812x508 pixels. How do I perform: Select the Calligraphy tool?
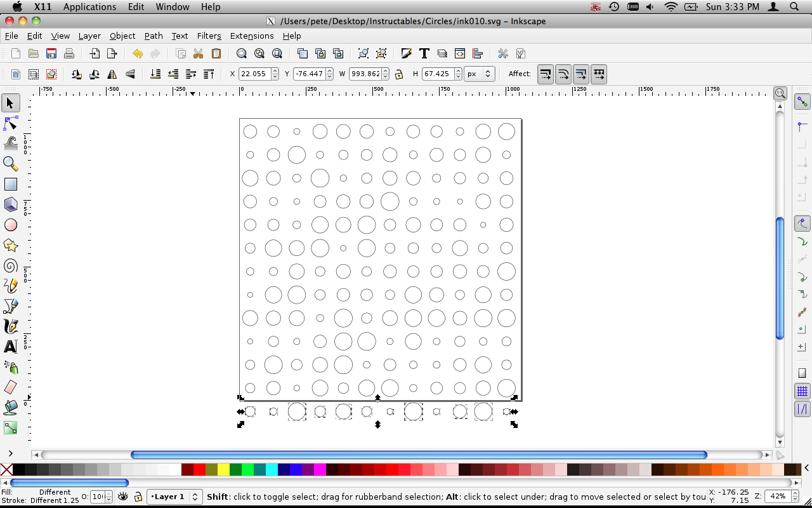click(11, 326)
